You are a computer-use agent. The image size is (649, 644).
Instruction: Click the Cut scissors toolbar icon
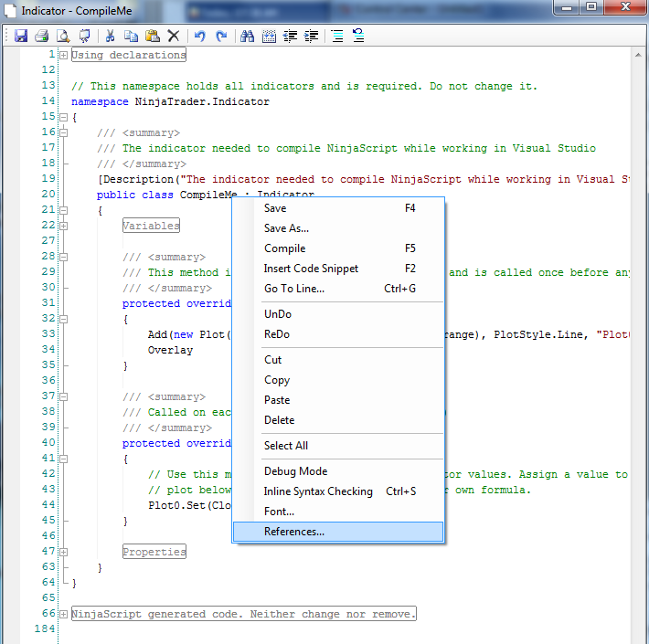(x=110, y=36)
